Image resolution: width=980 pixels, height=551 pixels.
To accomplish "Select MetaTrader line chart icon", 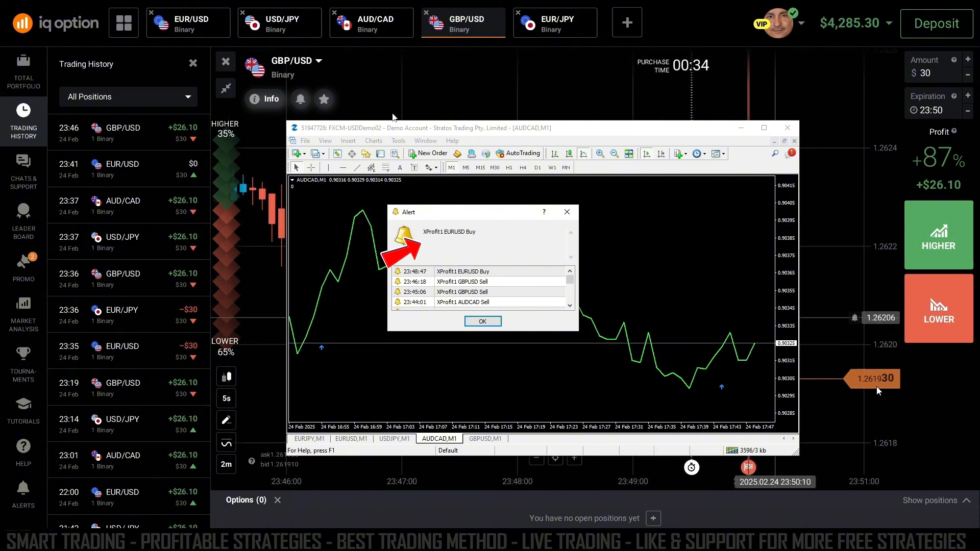I will [583, 154].
